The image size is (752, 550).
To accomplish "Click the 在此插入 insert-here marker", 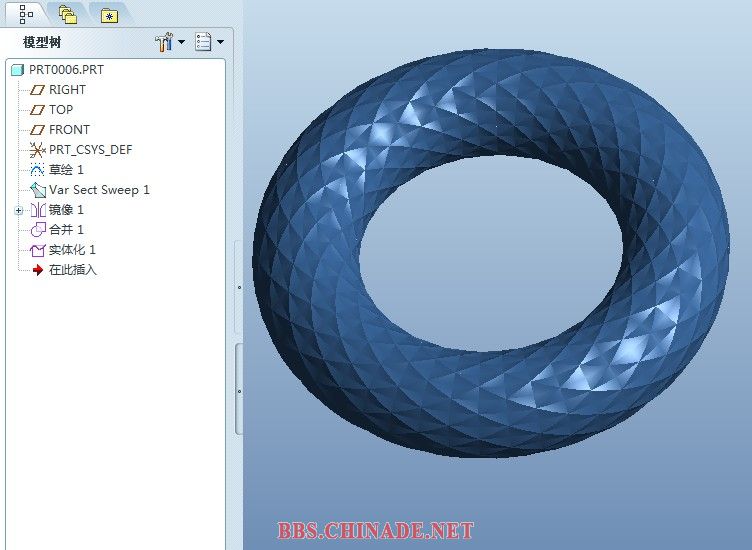I will point(73,270).
